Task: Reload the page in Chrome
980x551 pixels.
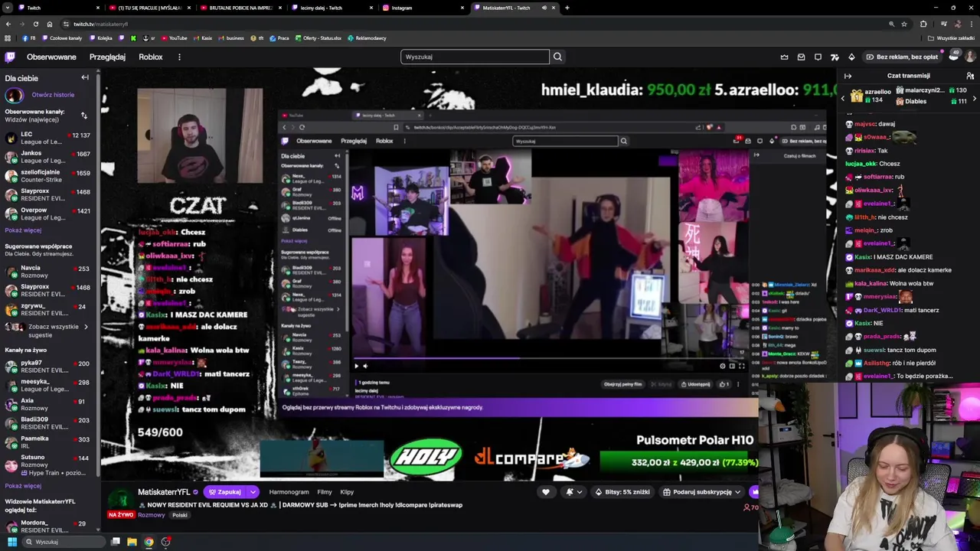Action: [35, 24]
